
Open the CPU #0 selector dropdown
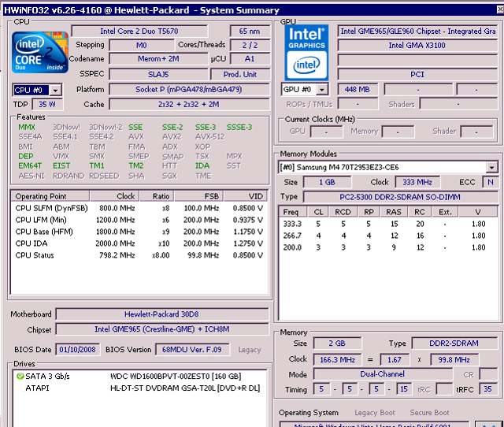click(x=56, y=91)
